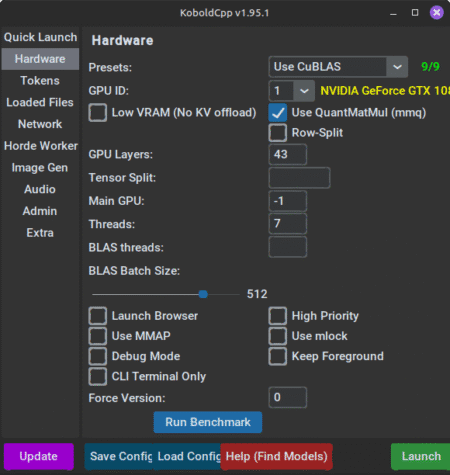Click the Save Config button

pyautogui.click(x=119, y=456)
